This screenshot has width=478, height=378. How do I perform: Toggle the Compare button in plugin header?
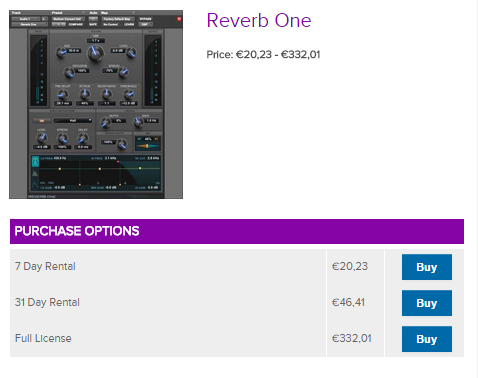(x=75, y=24)
